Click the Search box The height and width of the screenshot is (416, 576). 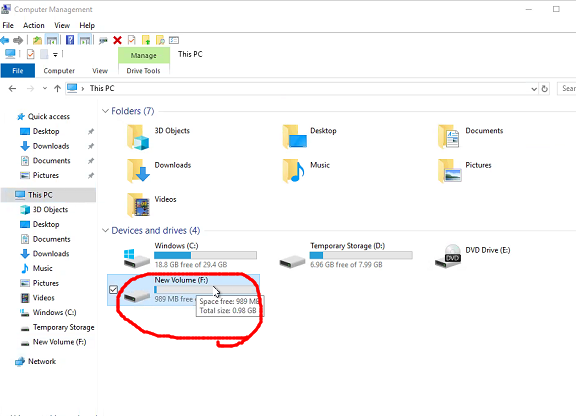pyautogui.click(x=567, y=89)
